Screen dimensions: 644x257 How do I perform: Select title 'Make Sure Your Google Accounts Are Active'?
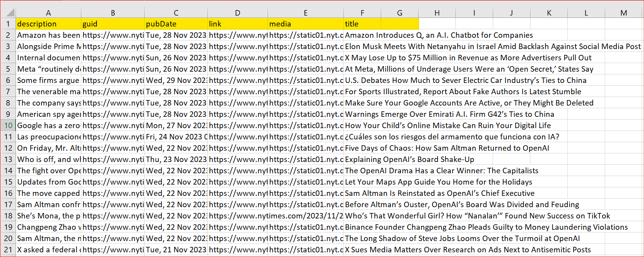pos(469,103)
